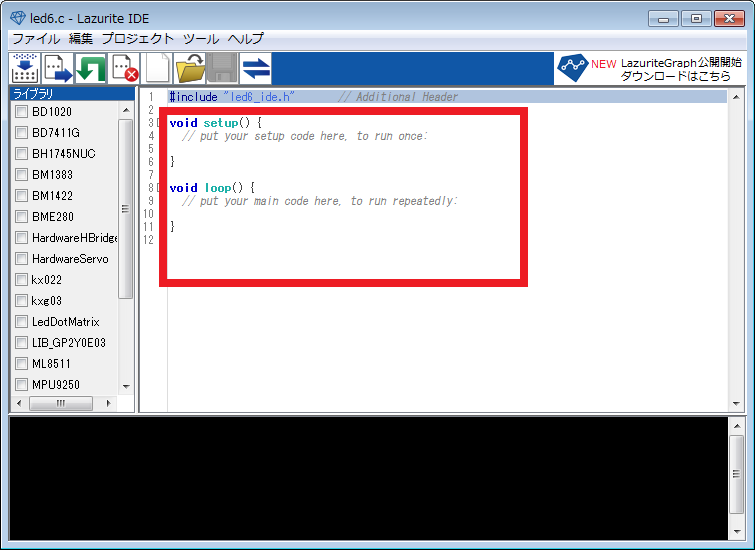
Task: Click the Lazurite gem title icon
Action: tap(18, 18)
